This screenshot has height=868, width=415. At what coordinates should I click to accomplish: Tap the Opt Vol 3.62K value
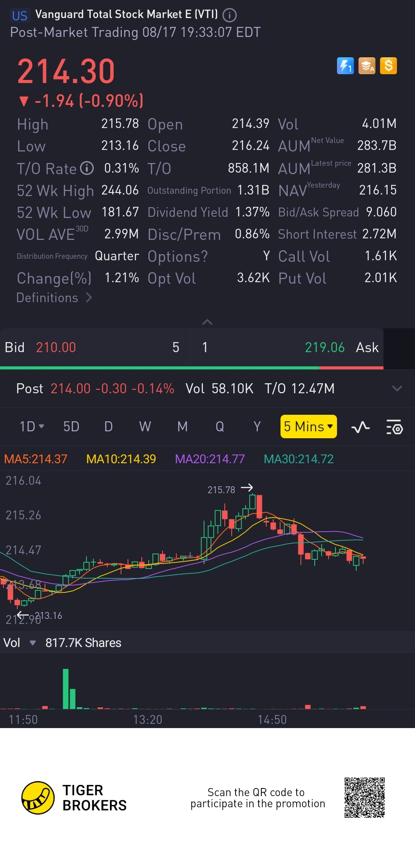253,278
